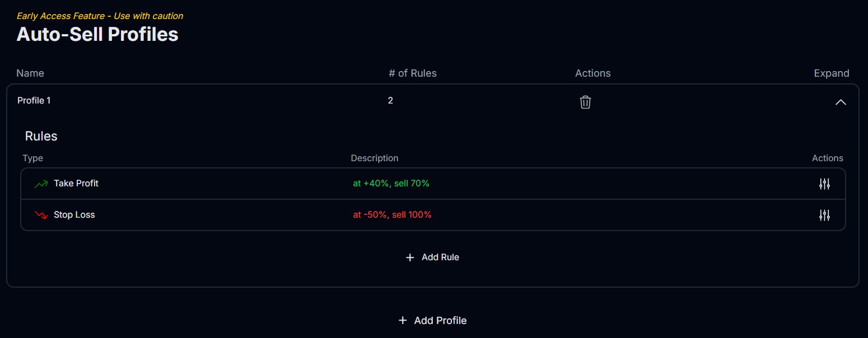Click the green uptrend Take Profit icon
868x338 pixels.
(x=41, y=184)
